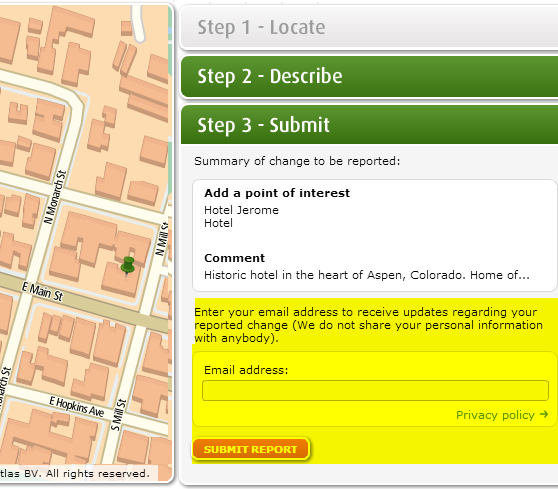Collapse the Step 3 - Submit header
The image size is (558, 489).
(x=369, y=125)
